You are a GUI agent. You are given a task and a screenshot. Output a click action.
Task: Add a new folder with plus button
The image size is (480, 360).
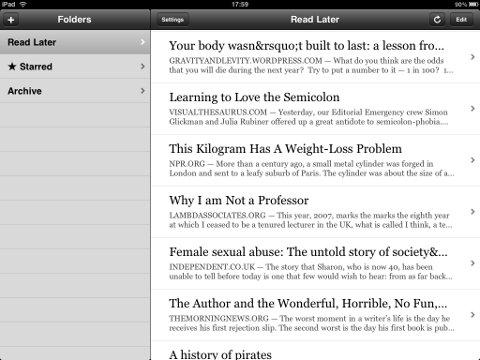pyautogui.click(x=11, y=20)
